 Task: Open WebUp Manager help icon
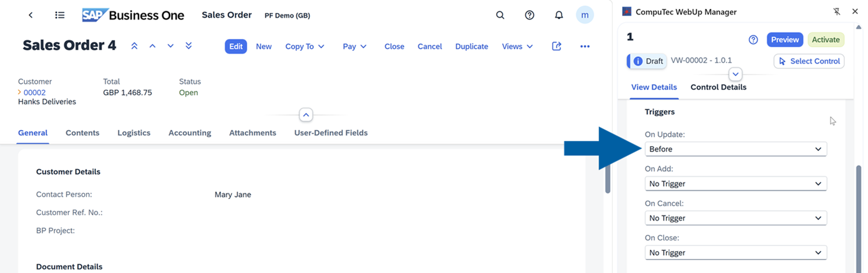(x=753, y=40)
